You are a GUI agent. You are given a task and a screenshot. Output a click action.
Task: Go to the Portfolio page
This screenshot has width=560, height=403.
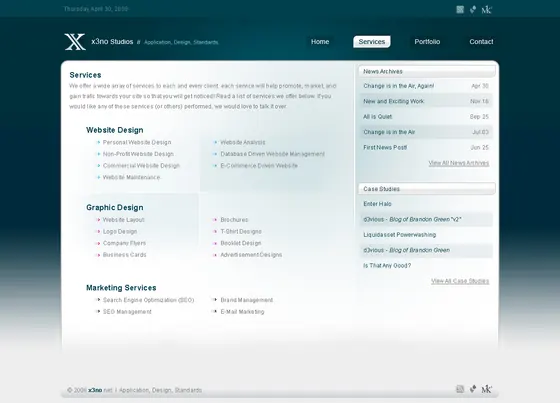pyautogui.click(x=427, y=42)
